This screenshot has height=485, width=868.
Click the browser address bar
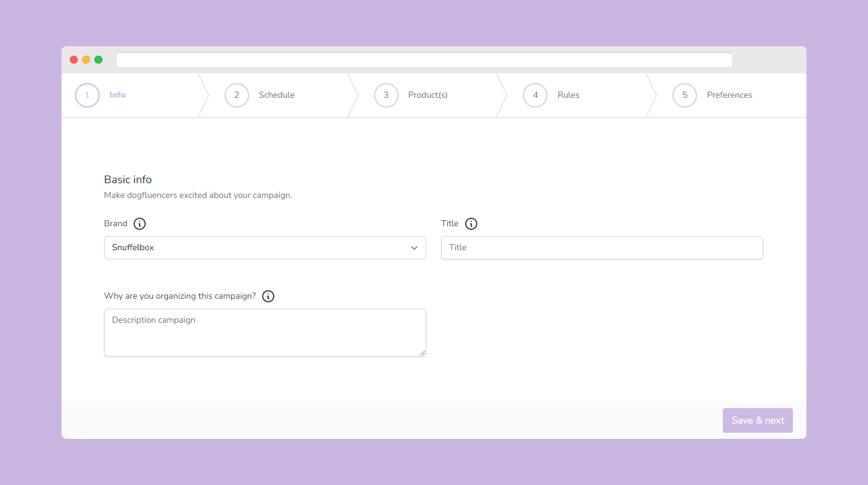click(424, 60)
